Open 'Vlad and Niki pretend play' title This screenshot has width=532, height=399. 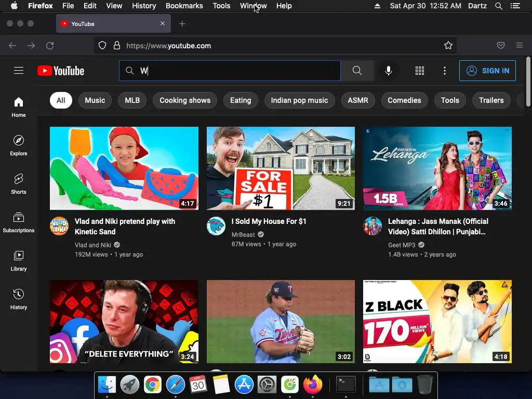[x=125, y=227]
